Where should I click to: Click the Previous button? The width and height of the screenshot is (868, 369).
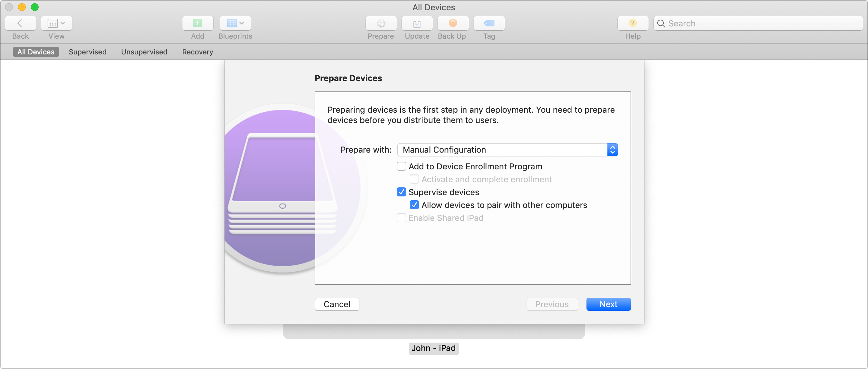(x=552, y=304)
